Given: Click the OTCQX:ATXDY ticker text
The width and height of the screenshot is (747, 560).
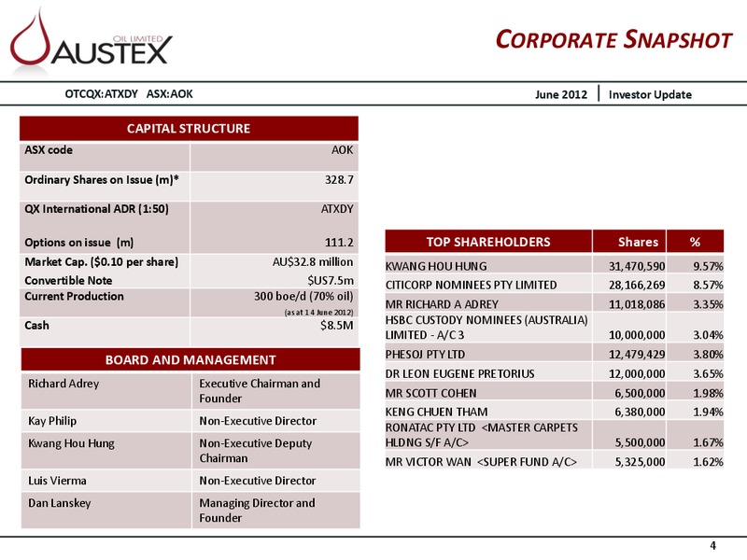Looking at the screenshot, I should pos(102,94).
